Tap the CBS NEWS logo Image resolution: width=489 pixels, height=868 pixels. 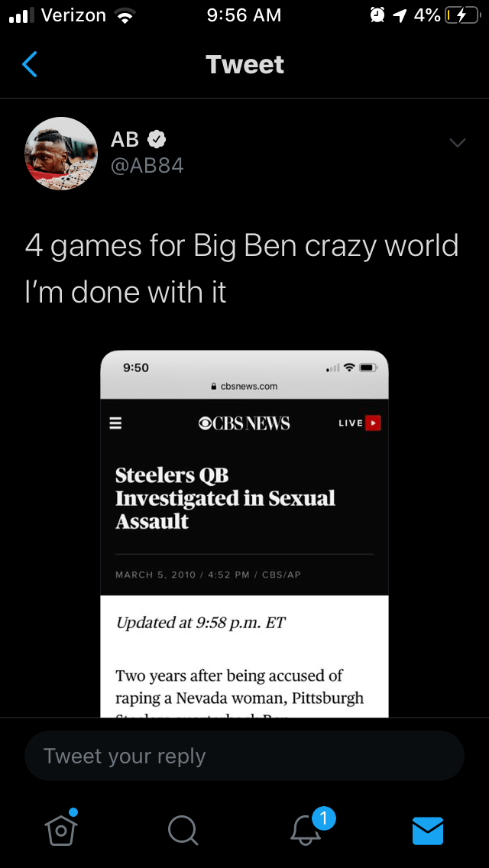244,423
